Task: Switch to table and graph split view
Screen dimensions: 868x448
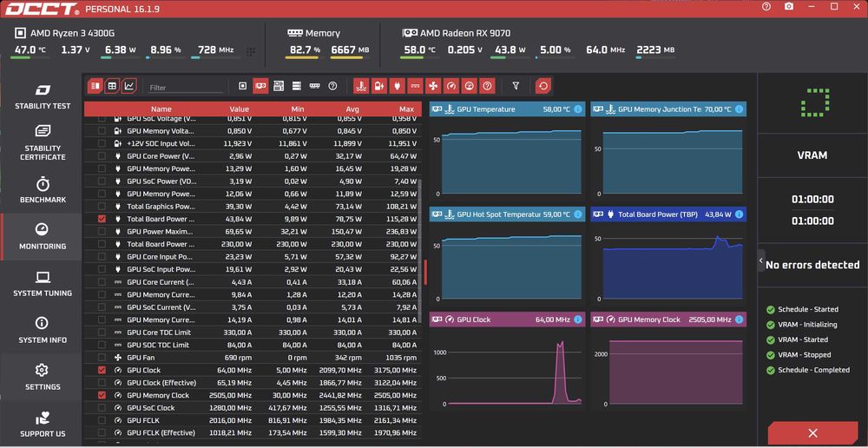Action: pyautogui.click(x=95, y=86)
